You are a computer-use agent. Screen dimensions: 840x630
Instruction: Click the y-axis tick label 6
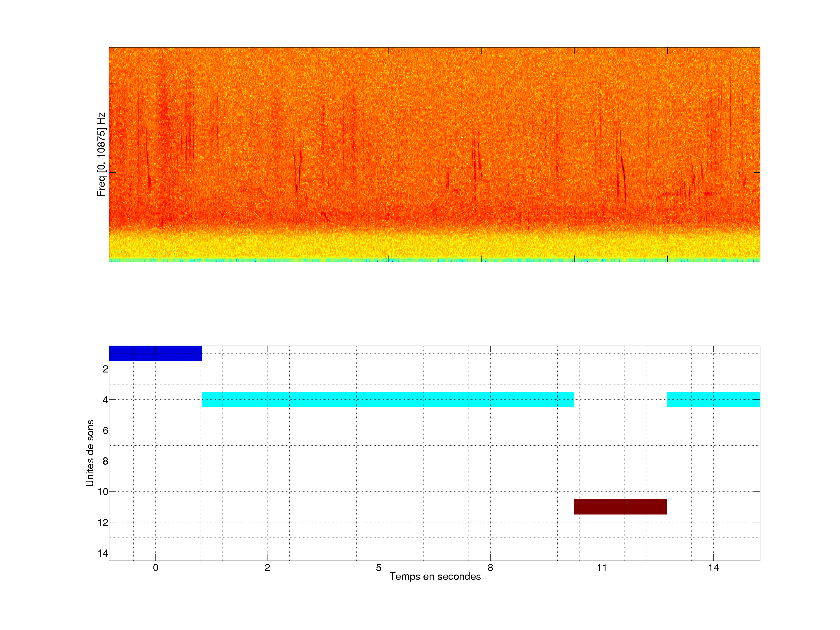pyautogui.click(x=105, y=430)
